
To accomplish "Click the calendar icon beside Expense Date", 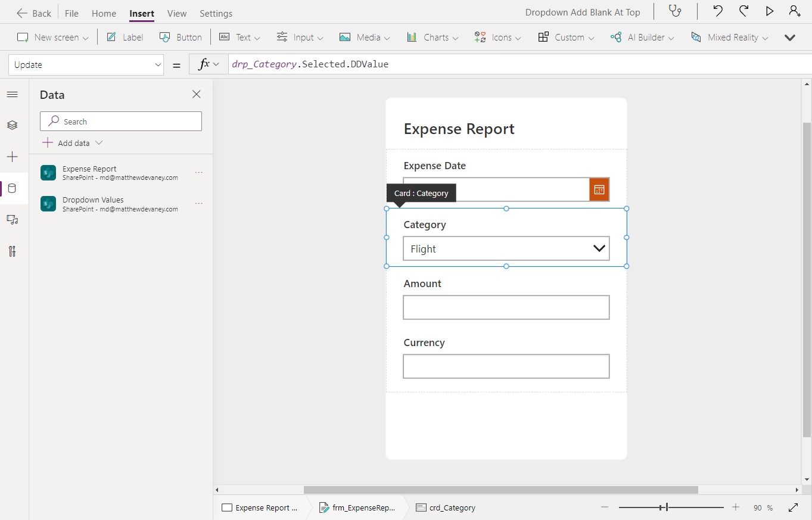I will coord(599,189).
